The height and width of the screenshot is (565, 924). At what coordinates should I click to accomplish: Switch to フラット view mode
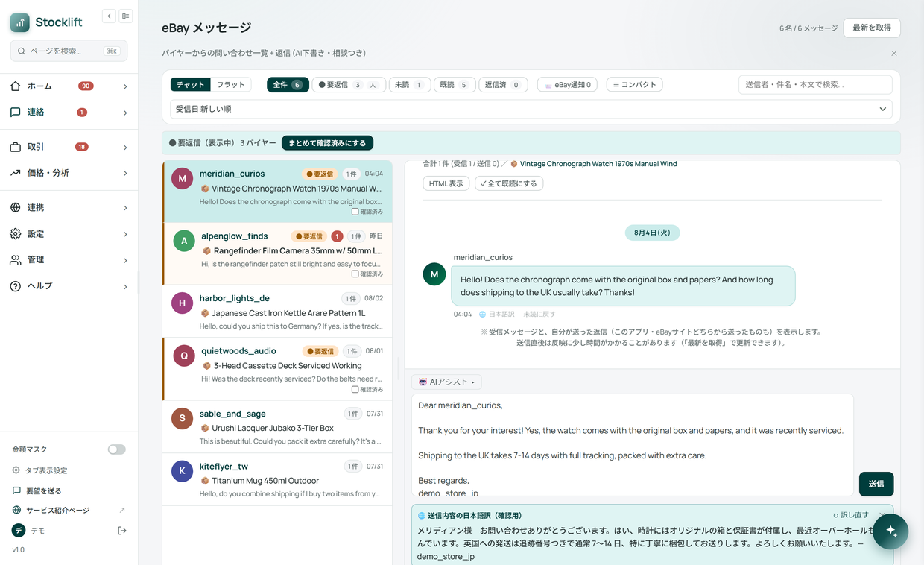[230, 85]
